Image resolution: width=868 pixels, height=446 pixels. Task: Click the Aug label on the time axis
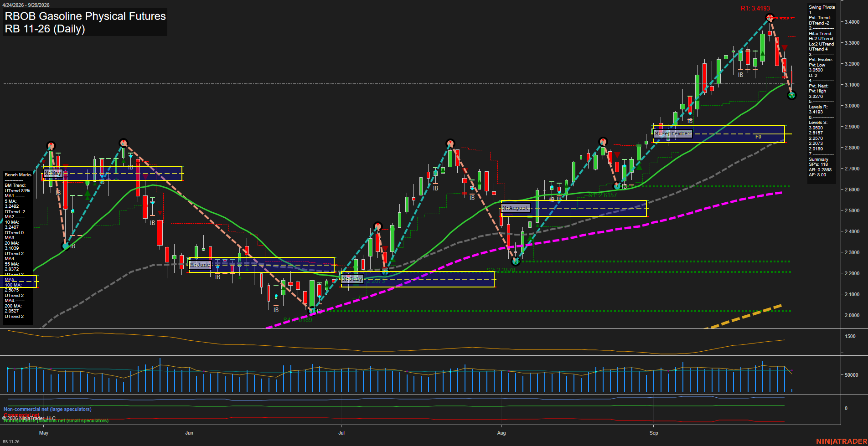click(x=501, y=433)
